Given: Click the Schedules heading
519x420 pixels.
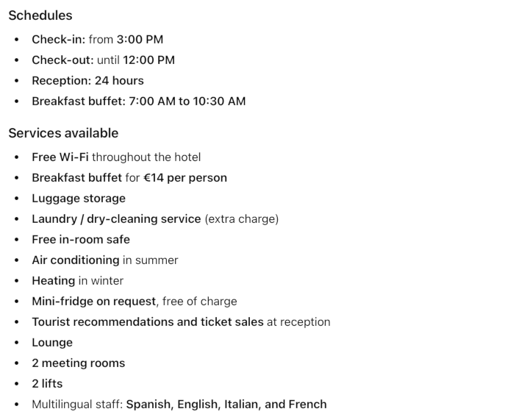Looking at the screenshot, I should click(40, 15).
